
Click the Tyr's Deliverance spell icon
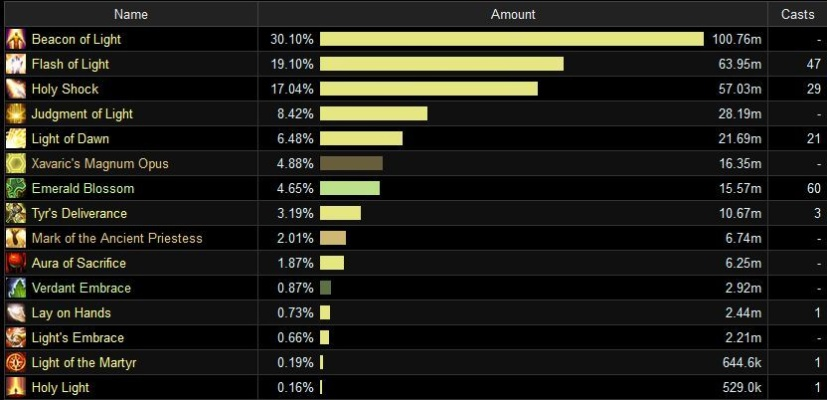coord(16,214)
